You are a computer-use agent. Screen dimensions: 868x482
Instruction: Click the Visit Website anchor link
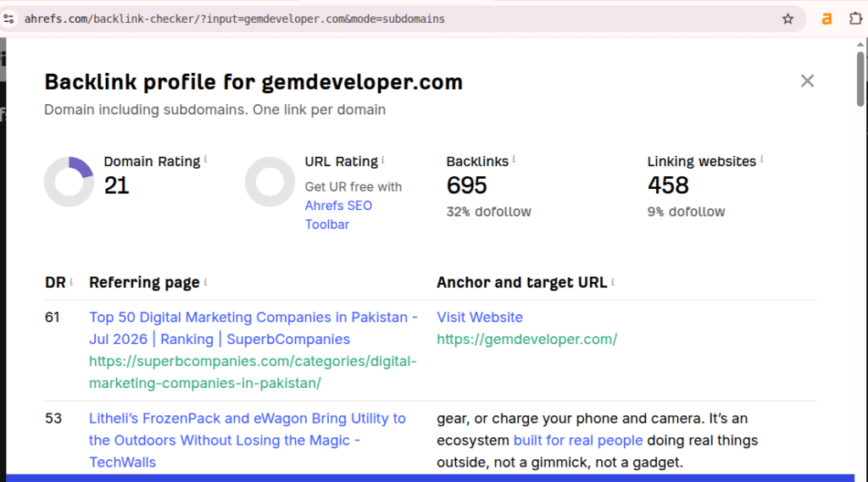(480, 317)
